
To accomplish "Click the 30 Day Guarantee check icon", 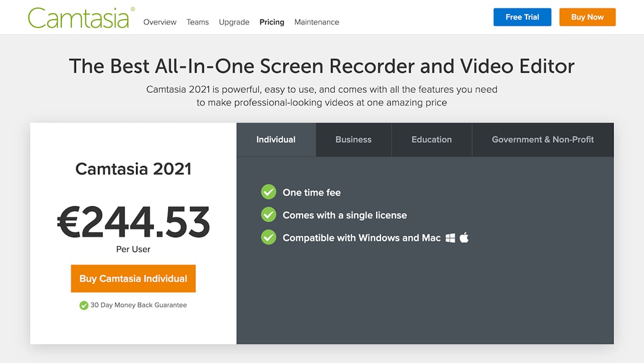I will (x=84, y=305).
